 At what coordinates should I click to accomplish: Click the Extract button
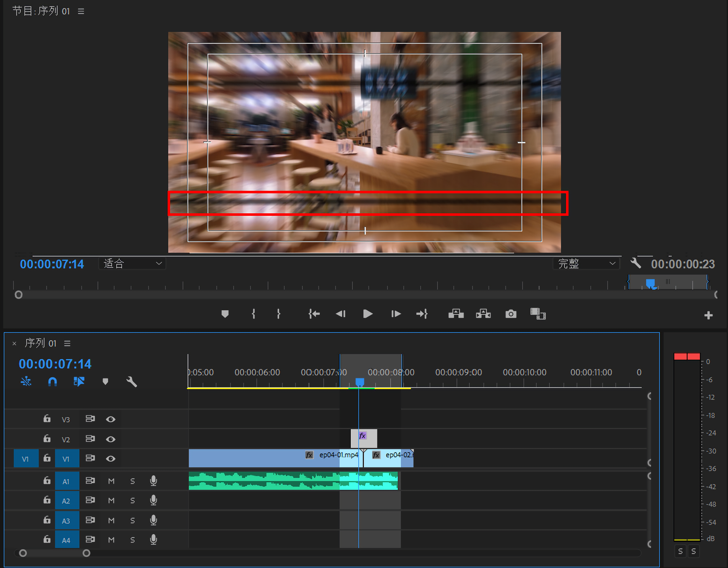[483, 314]
